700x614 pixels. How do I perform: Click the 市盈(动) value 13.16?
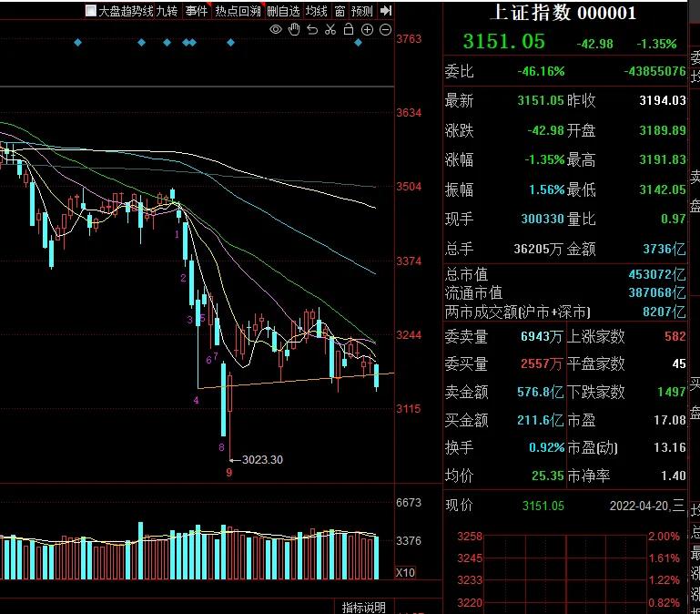pos(670,447)
